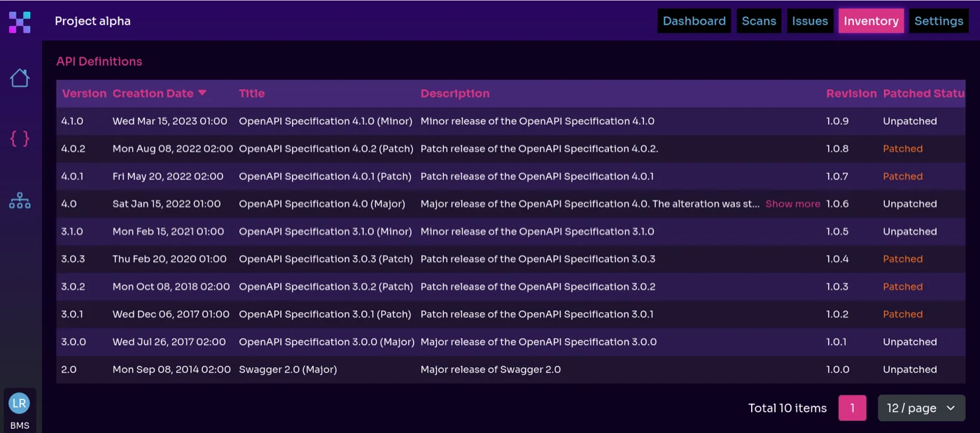Select pagination page 1 button
980x433 pixels.
pyautogui.click(x=852, y=408)
